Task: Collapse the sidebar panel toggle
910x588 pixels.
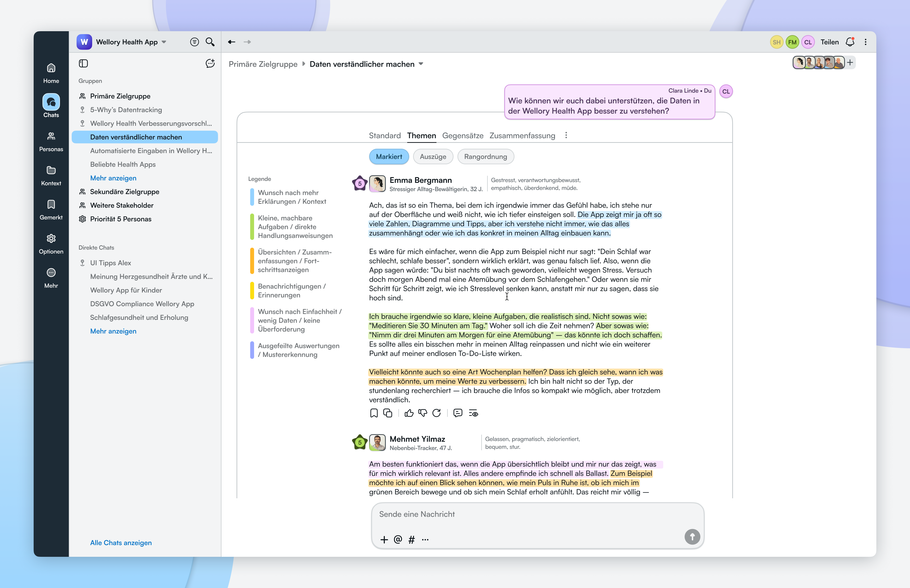Action: click(x=83, y=63)
